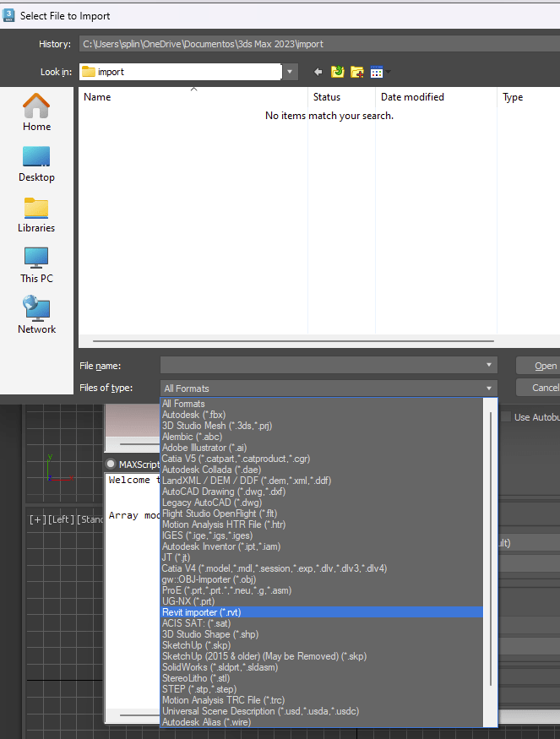Choose Catia V5 format entry

click(323, 459)
